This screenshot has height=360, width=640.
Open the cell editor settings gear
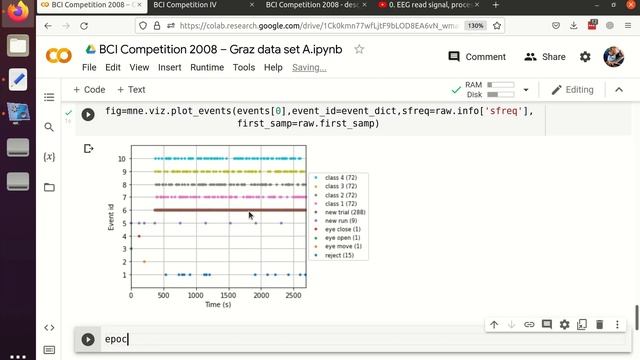coord(564,324)
